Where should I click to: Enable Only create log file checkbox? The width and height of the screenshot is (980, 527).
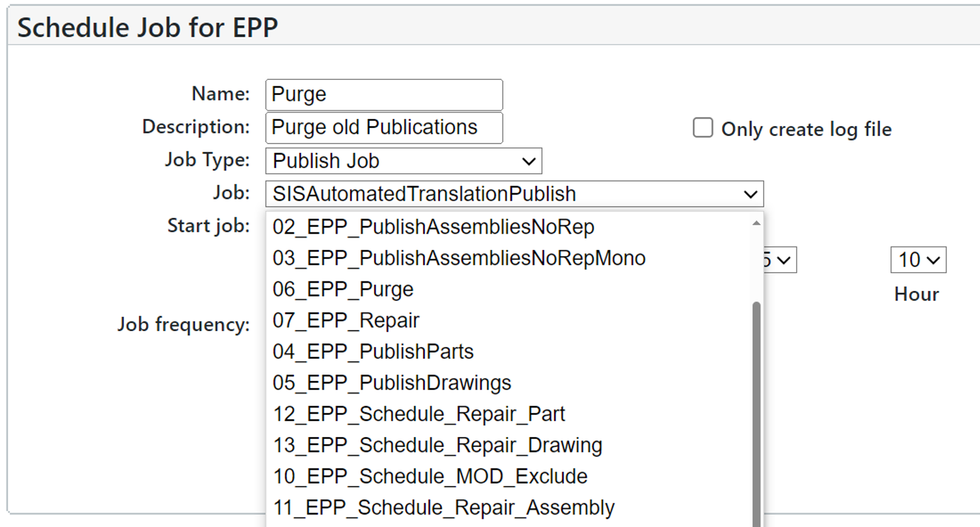tap(702, 128)
